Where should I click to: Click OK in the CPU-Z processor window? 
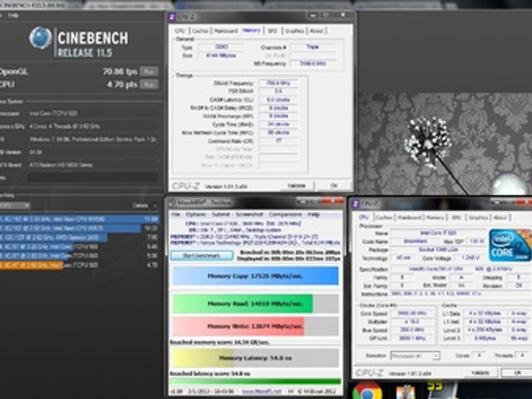click(517, 373)
